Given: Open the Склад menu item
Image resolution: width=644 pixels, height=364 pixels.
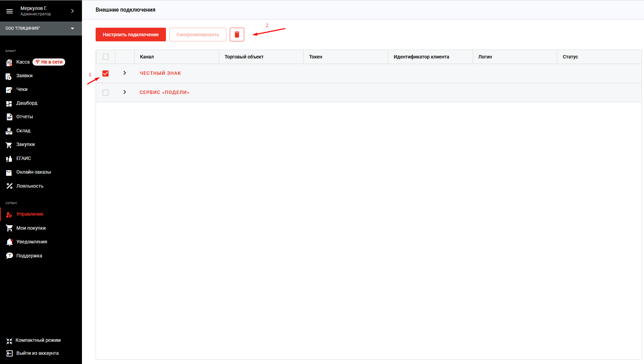Looking at the screenshot, I should click(x=23, y=131).
